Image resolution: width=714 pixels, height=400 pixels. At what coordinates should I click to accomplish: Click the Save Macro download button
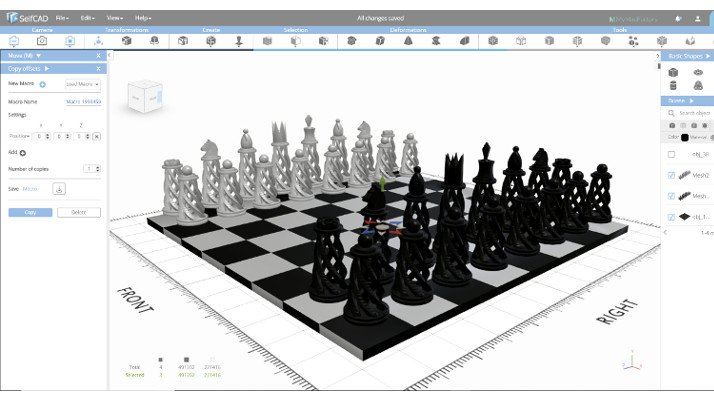(x=59, y=189)
